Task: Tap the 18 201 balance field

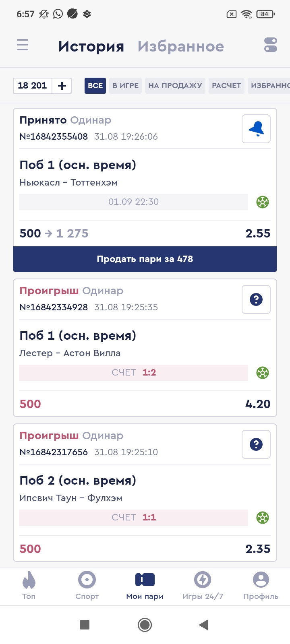Action: pos(33,86)
